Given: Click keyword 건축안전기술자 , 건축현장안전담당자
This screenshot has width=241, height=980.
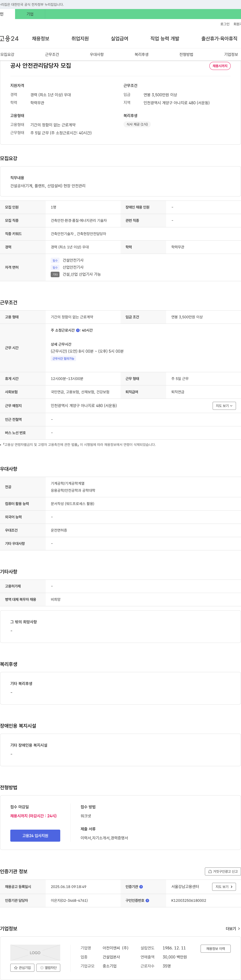Looking at the screenshot, I should tap(79, 234).
